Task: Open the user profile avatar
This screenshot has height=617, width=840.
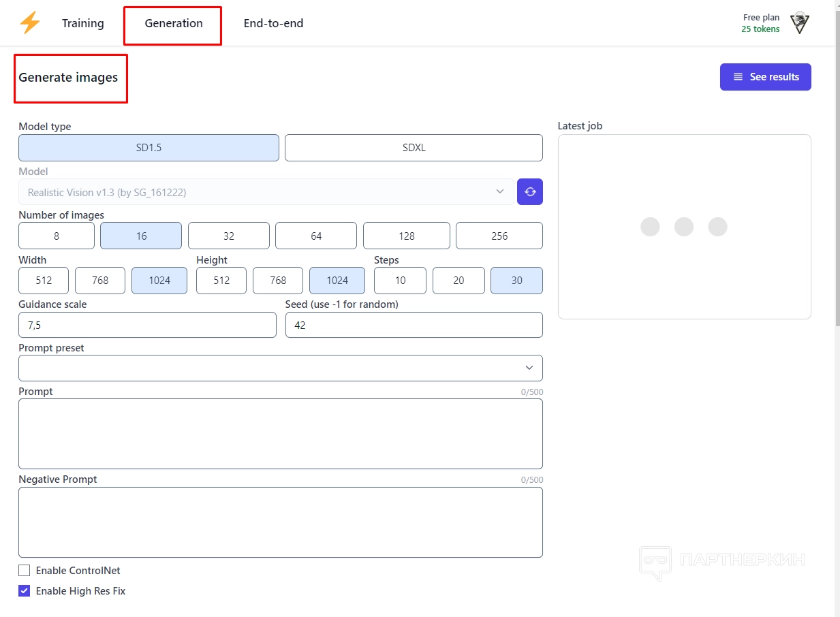Action: coord(800,23)
